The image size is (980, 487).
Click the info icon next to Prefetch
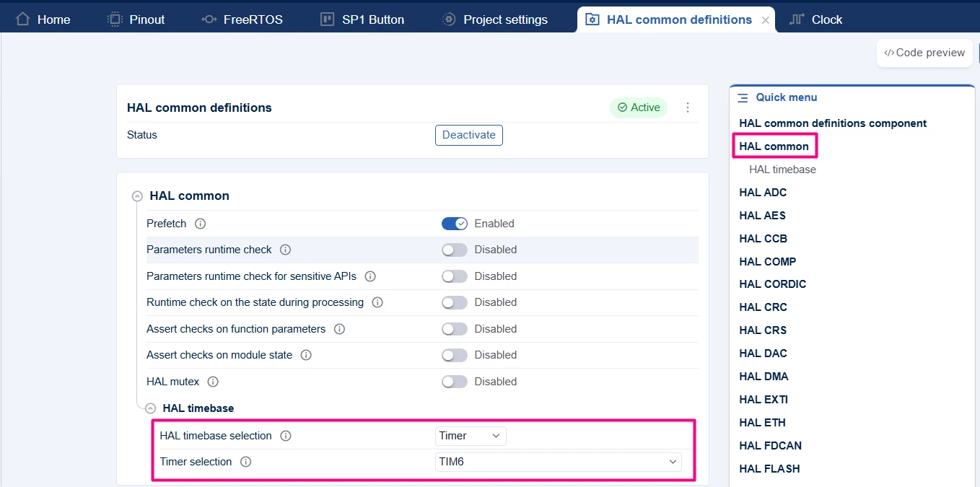click(201, 224)
